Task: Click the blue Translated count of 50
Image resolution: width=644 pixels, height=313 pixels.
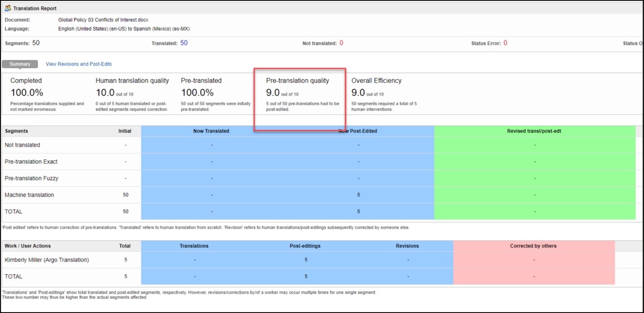Action: point(184,43)
